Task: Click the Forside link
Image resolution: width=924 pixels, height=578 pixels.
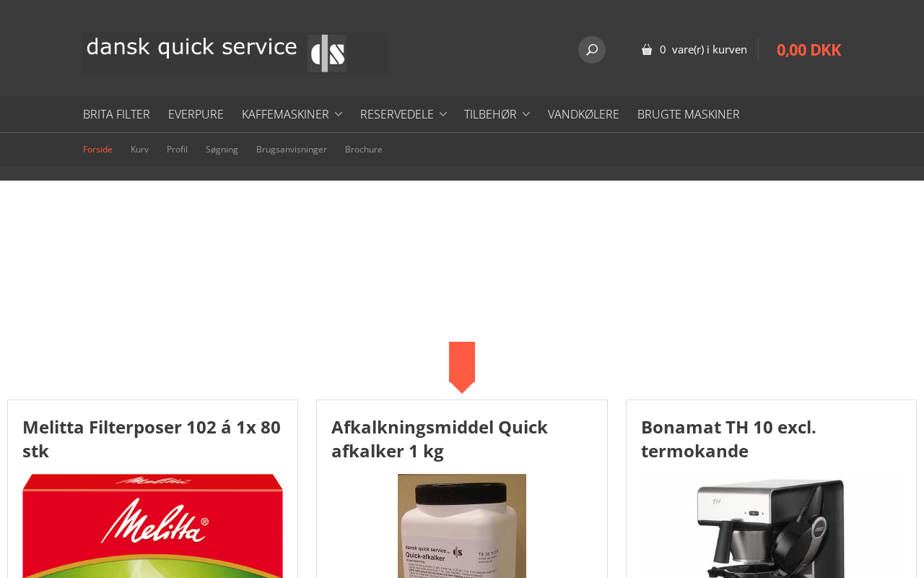Action: click(x=97, y=150)
